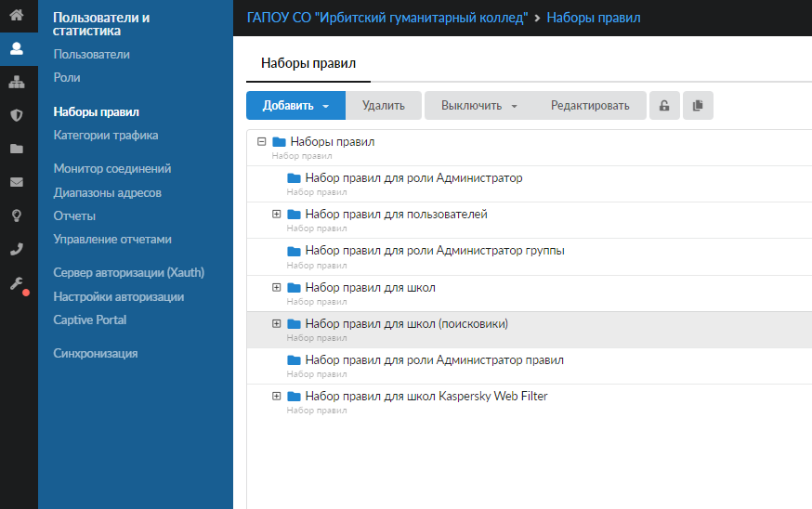Click folder icon for пользователей rule set
This screenshot has height=509, width=812.
(295, 215)
